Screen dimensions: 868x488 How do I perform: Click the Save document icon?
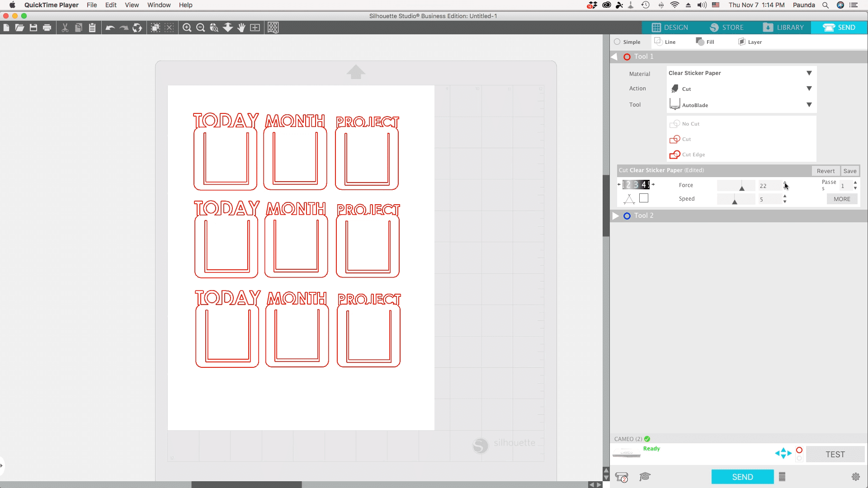coord(33,28)
